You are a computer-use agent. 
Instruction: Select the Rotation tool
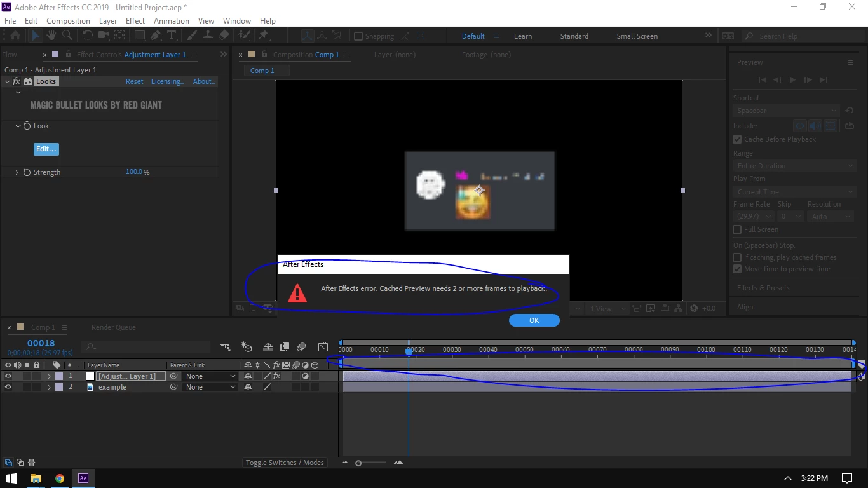coord(88,36)
